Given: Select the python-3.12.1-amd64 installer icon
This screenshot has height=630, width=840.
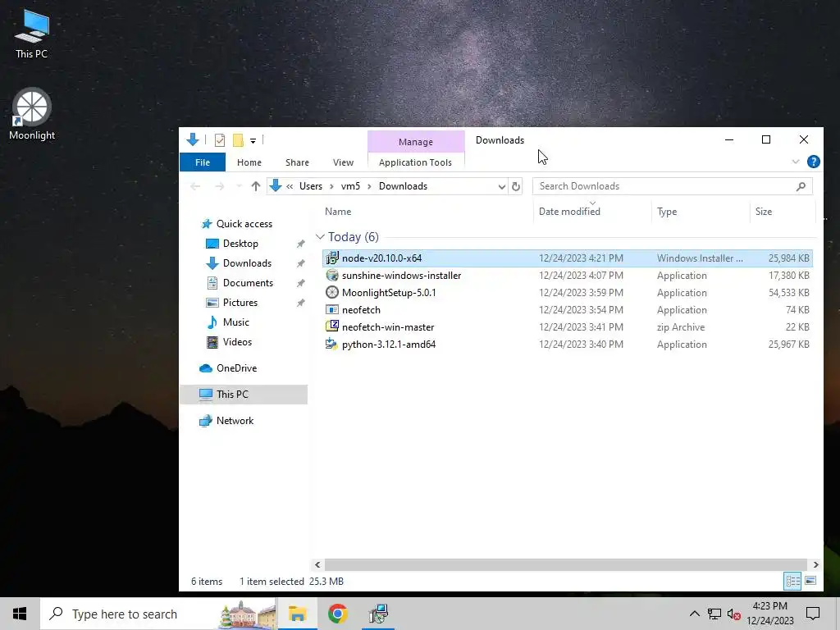Looking at the screenshot, I should click(x=332, y=344).
